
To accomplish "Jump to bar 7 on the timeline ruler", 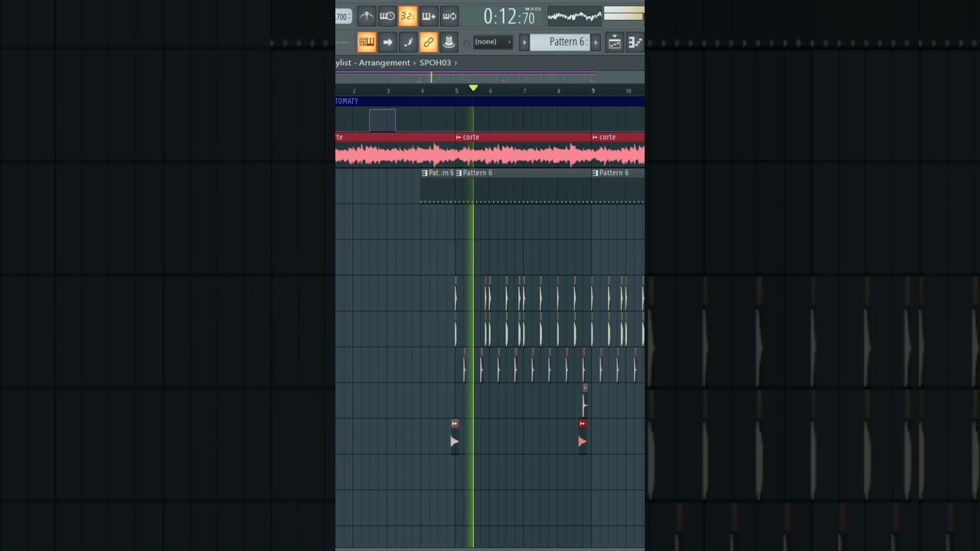I will (x=524, y=91).
